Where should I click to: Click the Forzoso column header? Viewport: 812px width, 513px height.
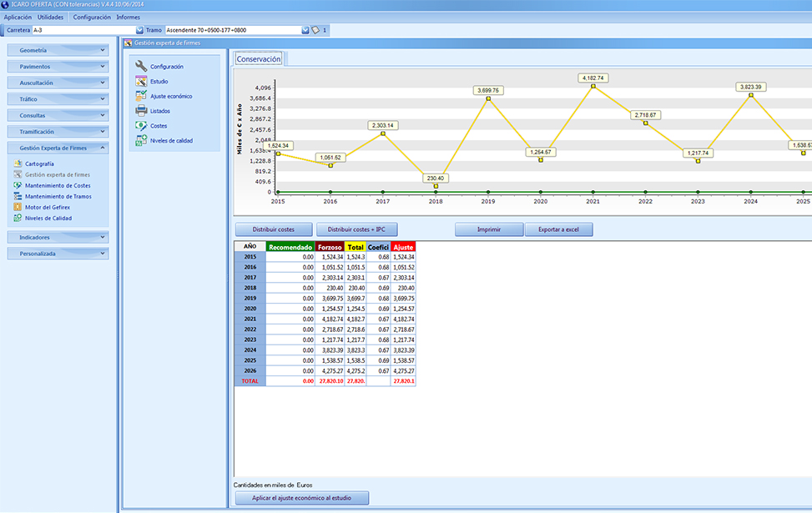click(x=330, y=247)
